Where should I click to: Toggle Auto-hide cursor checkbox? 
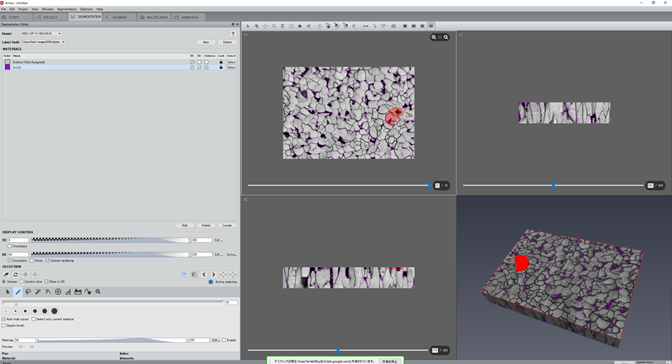pos(4,319)
